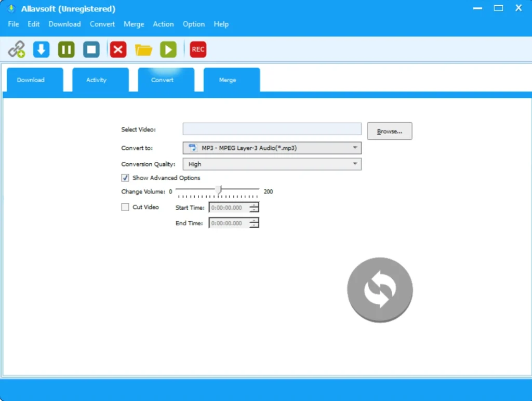Click the Add Link icon
532x401 pixels.
[16, 49]
